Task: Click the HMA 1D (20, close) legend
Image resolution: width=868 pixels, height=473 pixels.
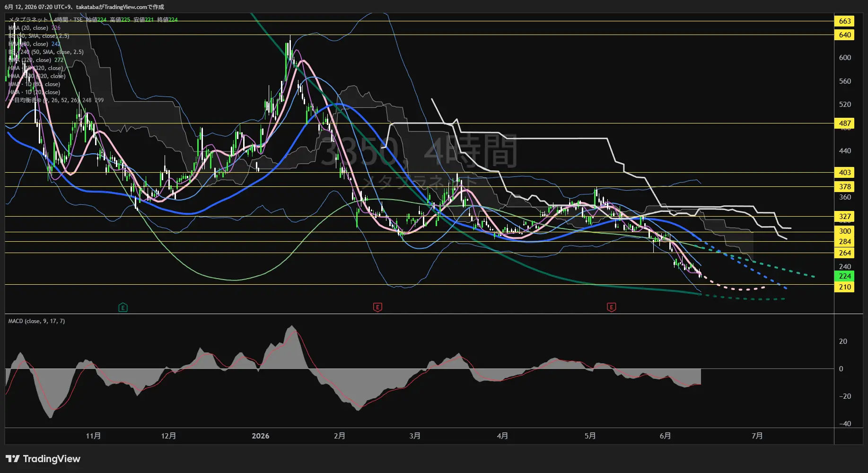Action: coord(34,92)
